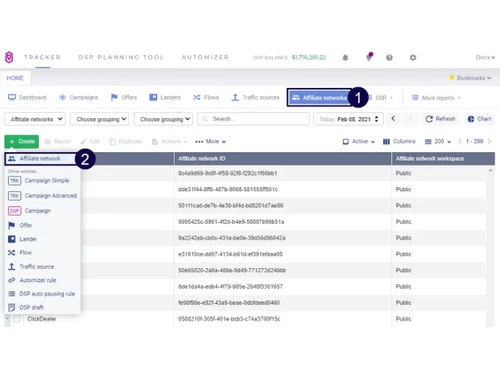Open the settings gear icon
The height and width of the screenshot is (375, 500).
tap(413, 58)
